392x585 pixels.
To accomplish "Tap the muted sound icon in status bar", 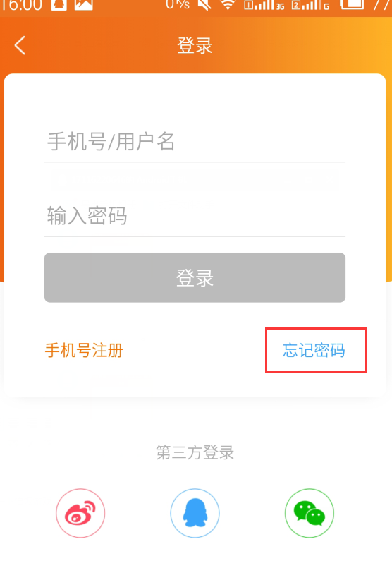I will pyautogui.click(x=204, y=5).
